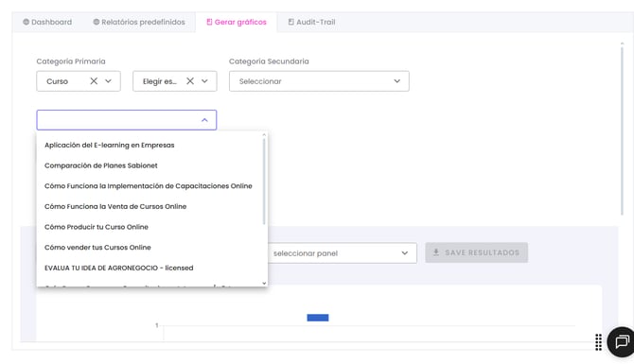The height and width of the screenshot is (364, 634).
Task: Click the dropdown list scroll-up arrow
Action: [x=264, y=135]
